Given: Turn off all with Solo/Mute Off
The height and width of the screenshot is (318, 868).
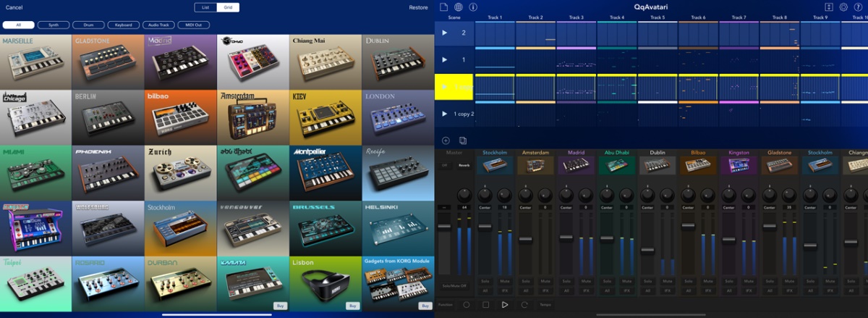Looking at the screenshot, I should pos(454,286).
